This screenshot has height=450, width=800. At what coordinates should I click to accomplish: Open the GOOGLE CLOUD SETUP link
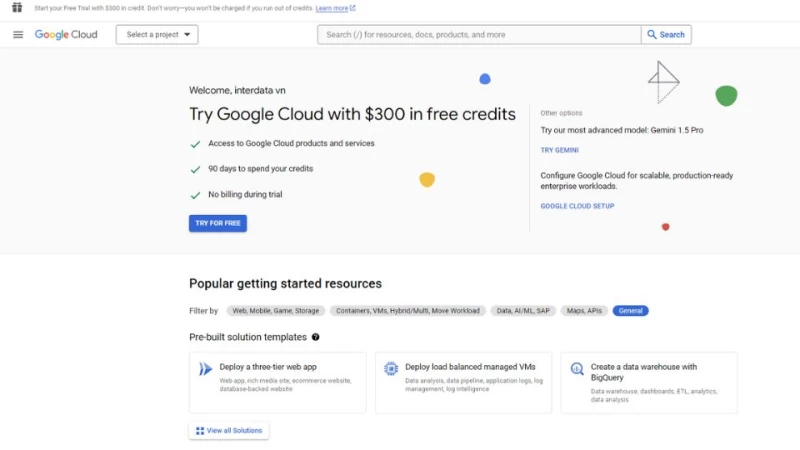pyautogui.click(x=577, y=206)
